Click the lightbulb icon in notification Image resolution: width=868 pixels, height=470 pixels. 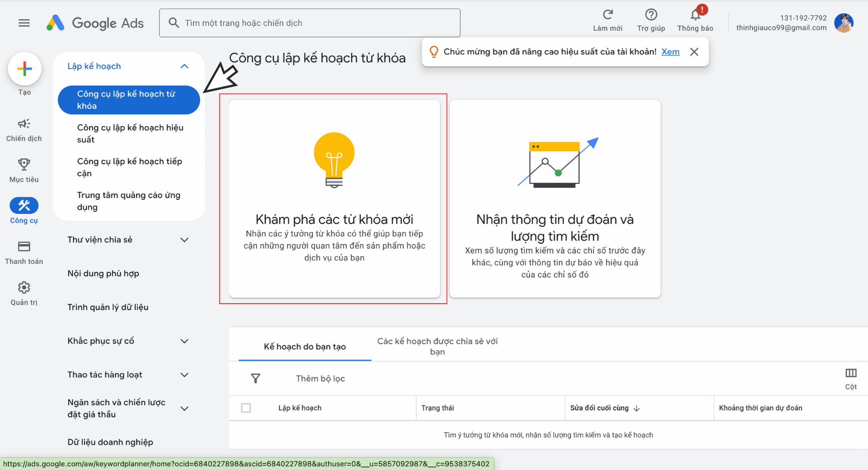(x=434, y=52)
